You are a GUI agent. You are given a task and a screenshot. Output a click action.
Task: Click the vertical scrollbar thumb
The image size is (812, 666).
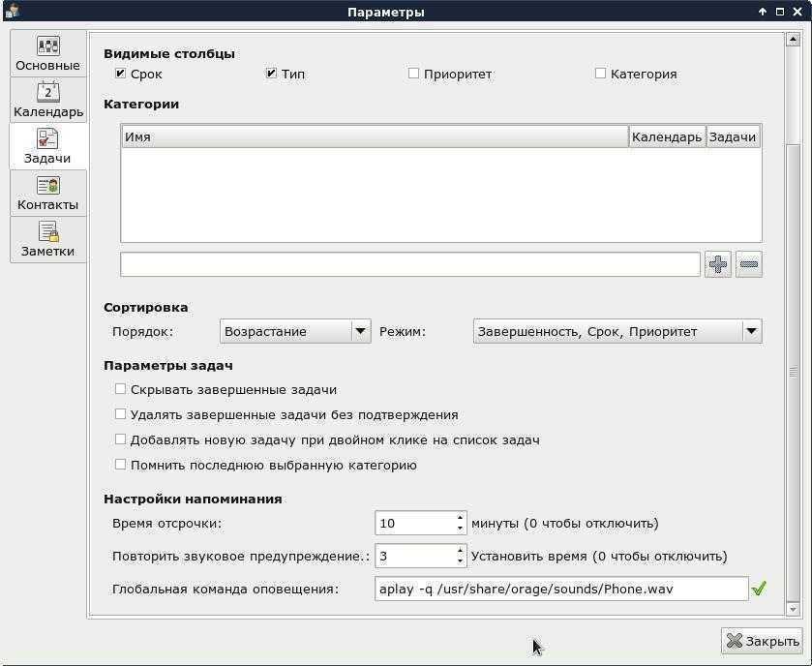793,372
